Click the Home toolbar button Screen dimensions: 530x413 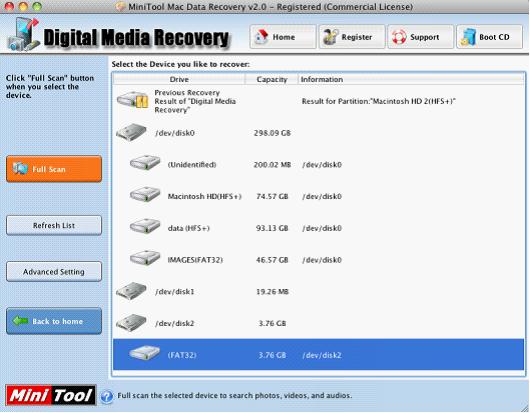pyautogui.click(x=283, y=37)
